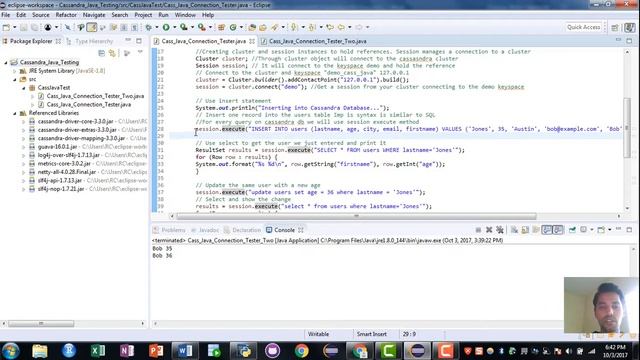Open dropdown arrow next to External Tools

pyautogui.click(x=210, y=27)
